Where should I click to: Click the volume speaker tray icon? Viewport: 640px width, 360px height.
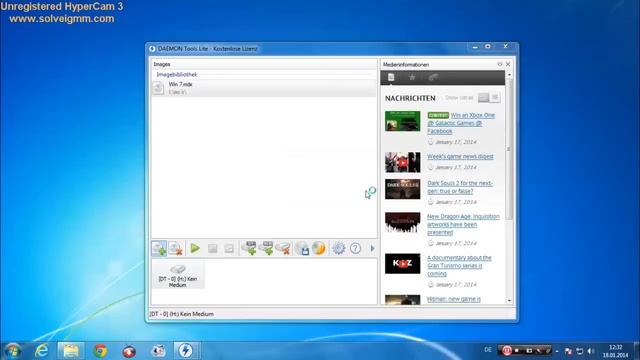pyautogui.click(x=590, y=351)
